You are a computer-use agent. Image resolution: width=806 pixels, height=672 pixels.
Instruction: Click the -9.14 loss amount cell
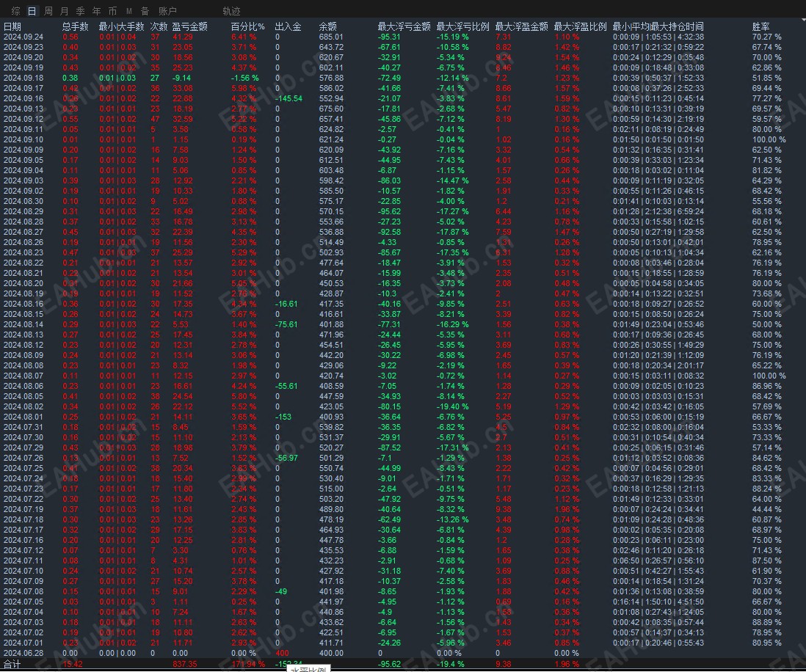tap(181, 78)
